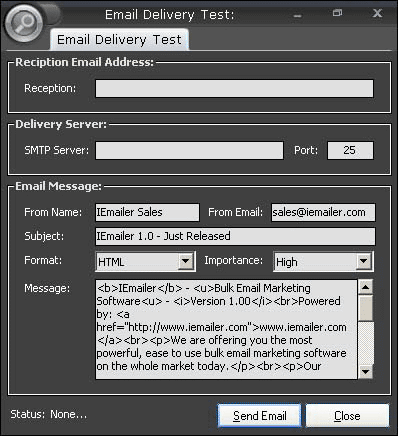Screen dimensions: 398x436
Task: Click the magnifier orb application icon
Action: 24,23
